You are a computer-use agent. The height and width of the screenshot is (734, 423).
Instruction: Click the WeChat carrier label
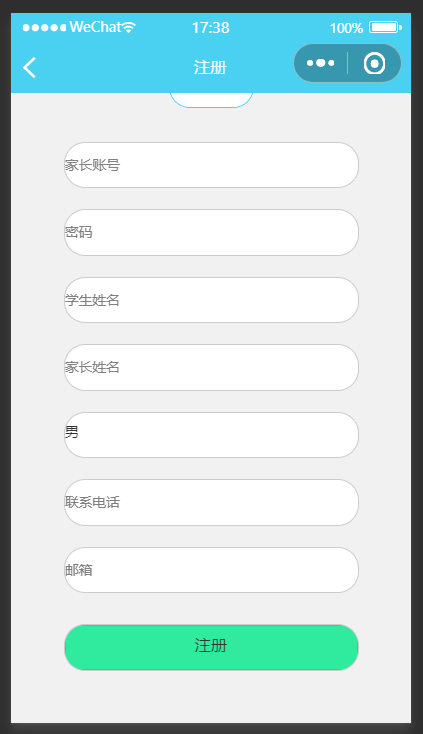(x=95, y=27)
